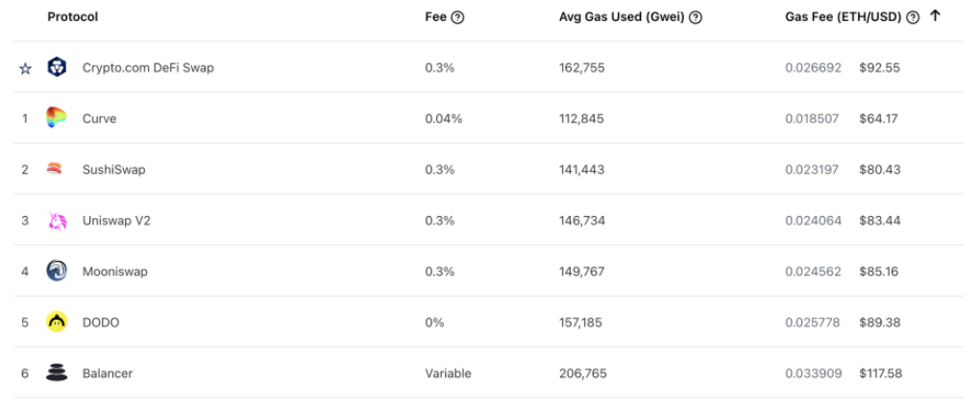Sort by the Protocol column header

pyautogui.click(x=73, y=17)
